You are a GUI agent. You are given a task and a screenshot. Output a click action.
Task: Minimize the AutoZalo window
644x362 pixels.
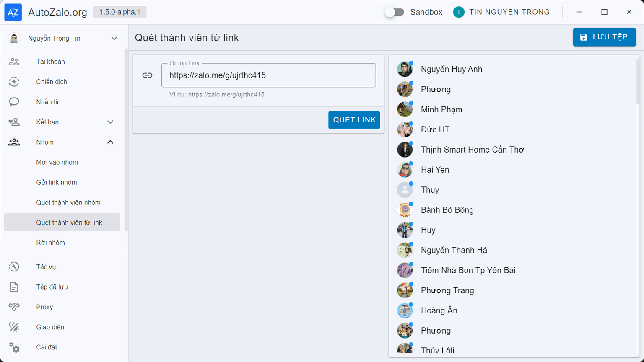click(x=579, y=12)
